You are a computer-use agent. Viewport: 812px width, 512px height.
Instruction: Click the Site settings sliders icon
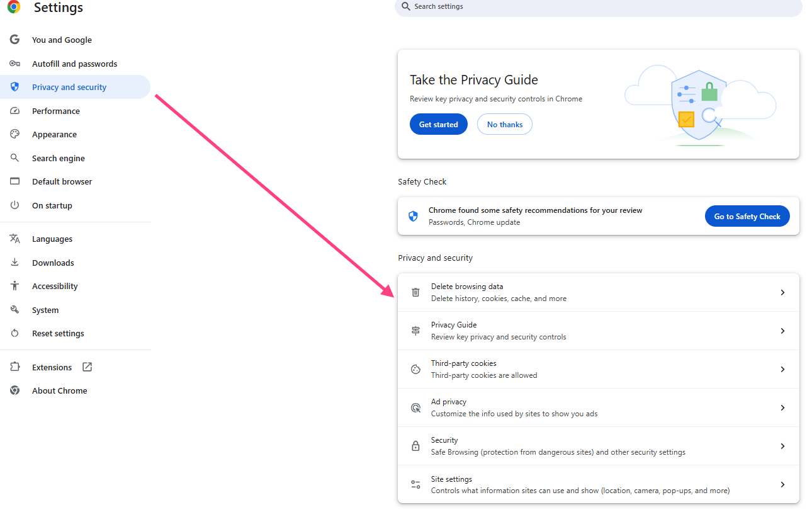pos(415,484)
